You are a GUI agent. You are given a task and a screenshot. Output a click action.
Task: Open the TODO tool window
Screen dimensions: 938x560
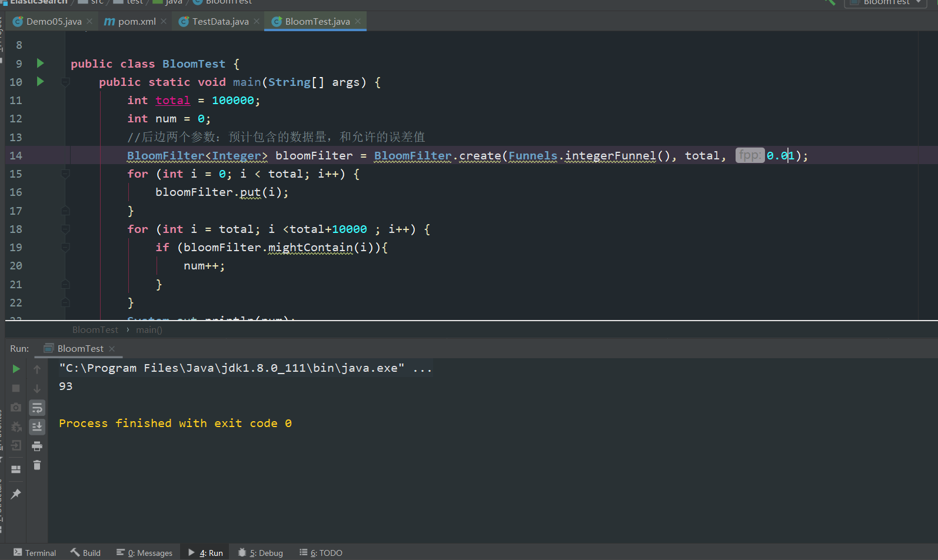[321, 553]
